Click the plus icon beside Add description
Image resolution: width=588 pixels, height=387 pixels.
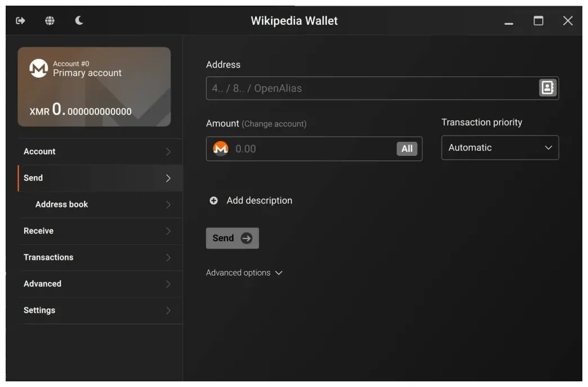pos(213,200)
